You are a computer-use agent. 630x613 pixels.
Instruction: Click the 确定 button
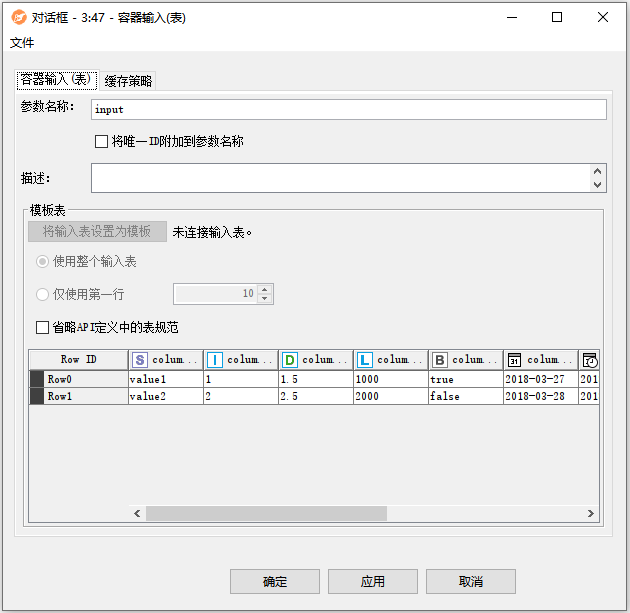click(275, 582)
